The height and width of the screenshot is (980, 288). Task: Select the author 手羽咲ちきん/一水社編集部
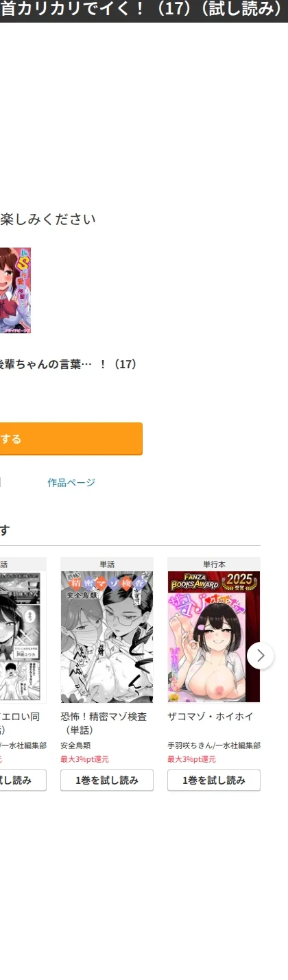coord(214,745)
